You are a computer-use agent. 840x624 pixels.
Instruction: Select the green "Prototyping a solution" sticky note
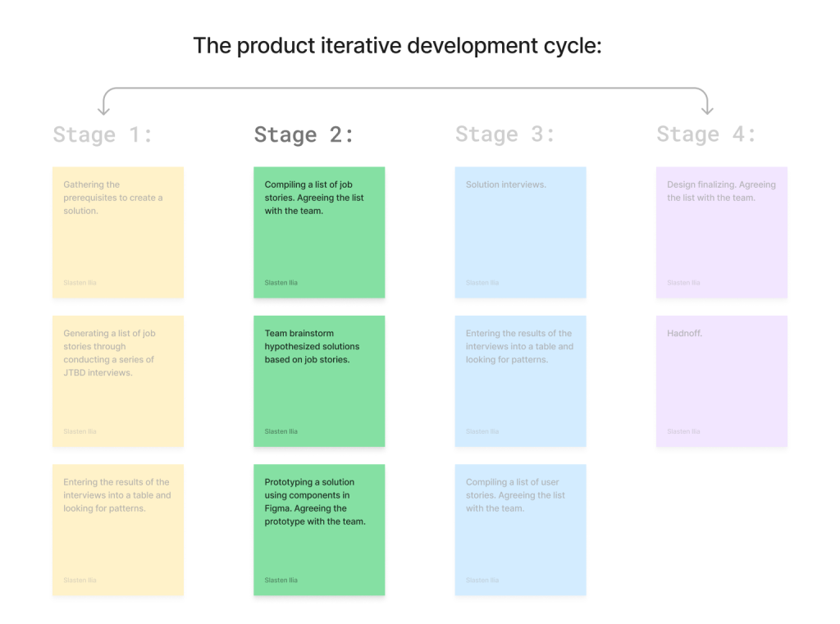pyautogui.click(x=319, y=530)
